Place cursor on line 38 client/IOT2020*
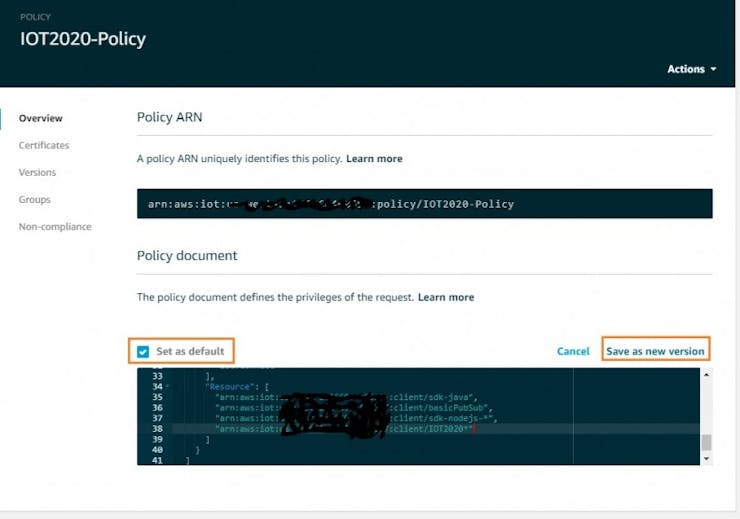740x519 pixels. pos(432,428)
